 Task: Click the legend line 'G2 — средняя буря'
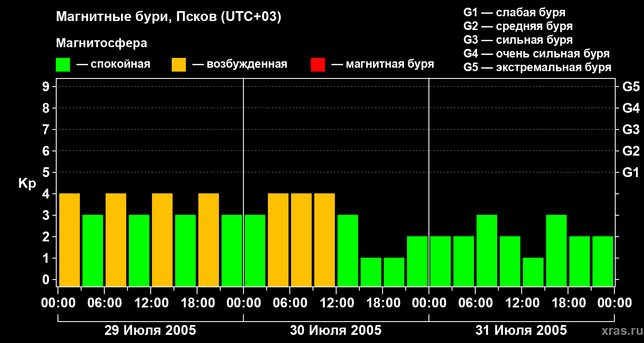tap(518, 26)
